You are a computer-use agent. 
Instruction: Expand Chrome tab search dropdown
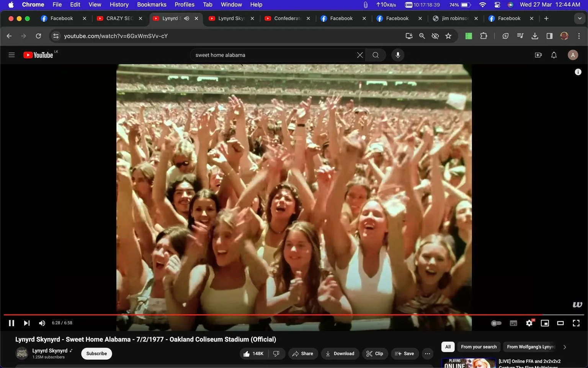pyautogui.click(x=579, y=18)
